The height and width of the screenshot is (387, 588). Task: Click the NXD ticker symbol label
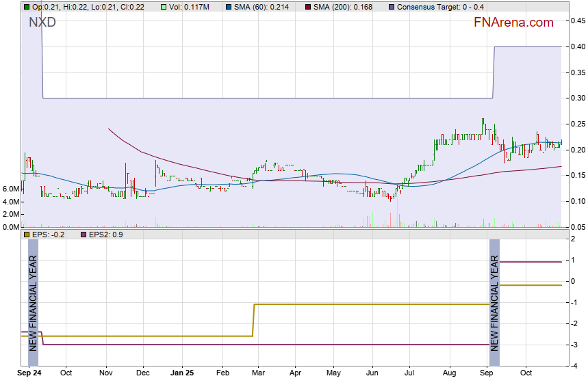click(42, 23)
